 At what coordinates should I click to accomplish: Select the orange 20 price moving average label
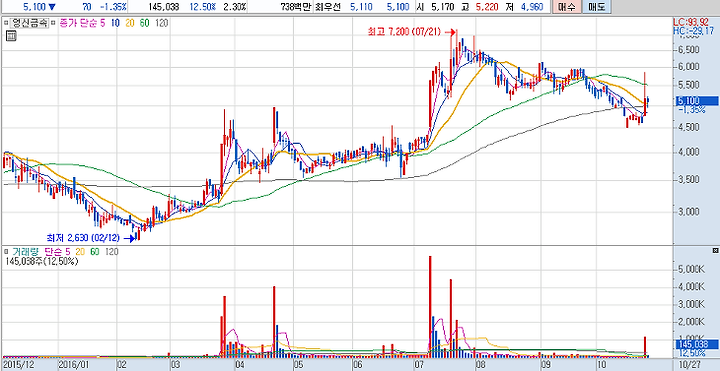130,23
